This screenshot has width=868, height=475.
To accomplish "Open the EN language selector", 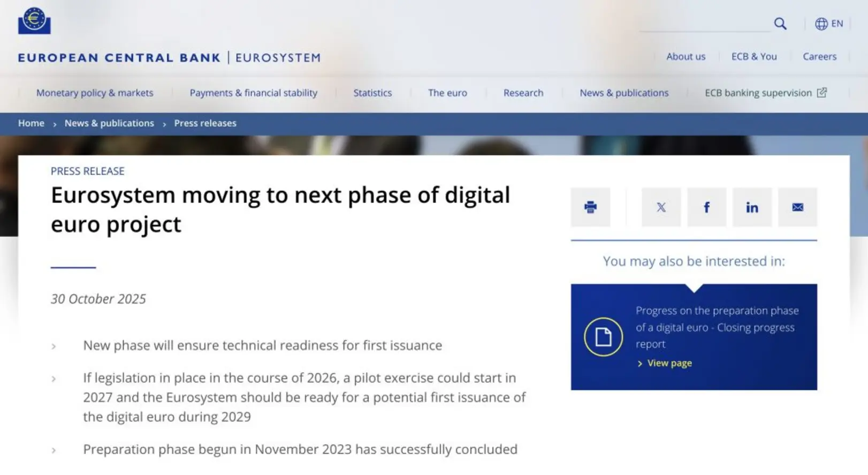I will (829, 24).
